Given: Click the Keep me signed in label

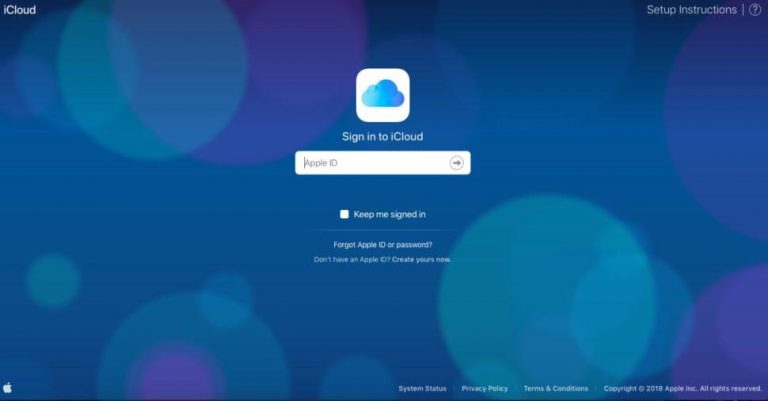Looking at the screenshot, I should (389, 214).
